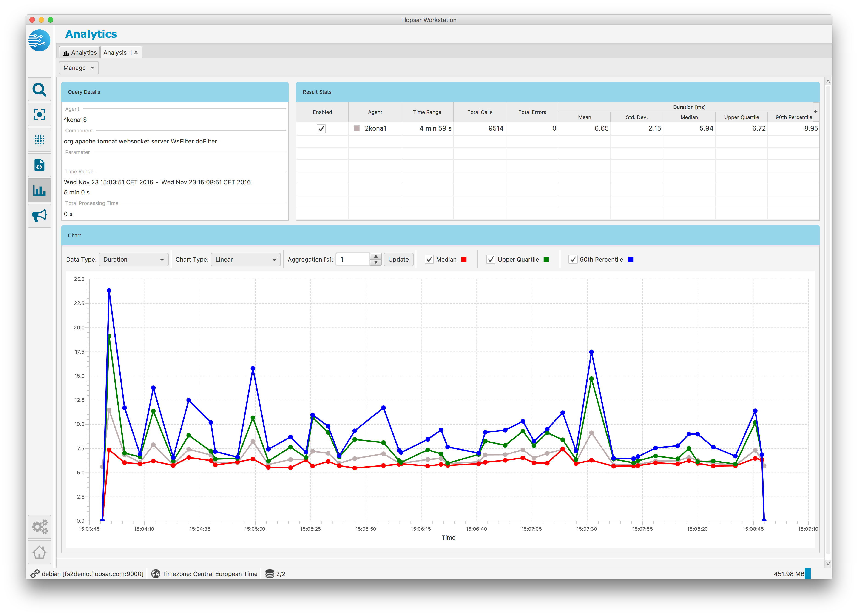Screen dimensions: 858x616
Task: Open settings gears in sidebar
Action: pyautogui.click(x=39, y=526)
